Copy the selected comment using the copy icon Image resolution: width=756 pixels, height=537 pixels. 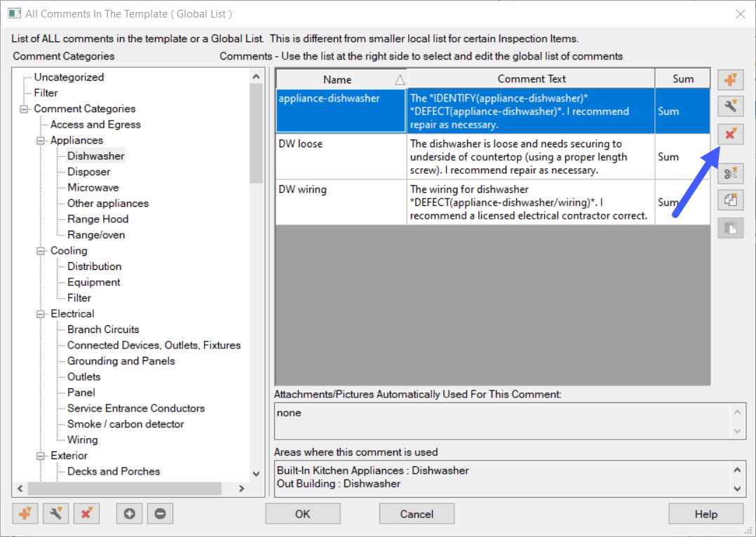(x=730, y=200)
